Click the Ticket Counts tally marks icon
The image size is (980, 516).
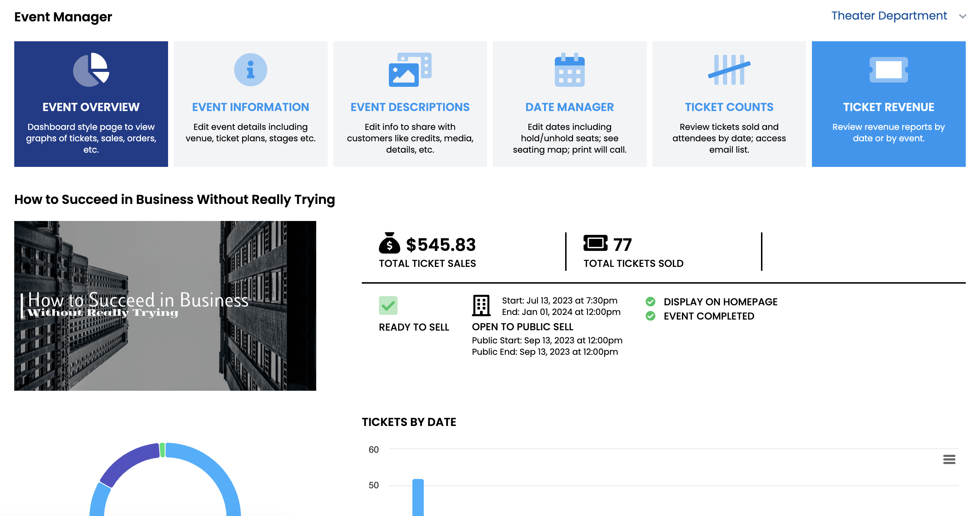729,70
